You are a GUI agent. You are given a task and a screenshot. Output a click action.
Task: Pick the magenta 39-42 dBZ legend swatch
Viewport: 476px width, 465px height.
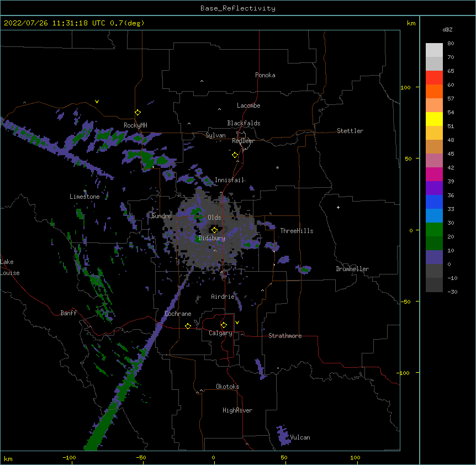click(x=434, y=174)
